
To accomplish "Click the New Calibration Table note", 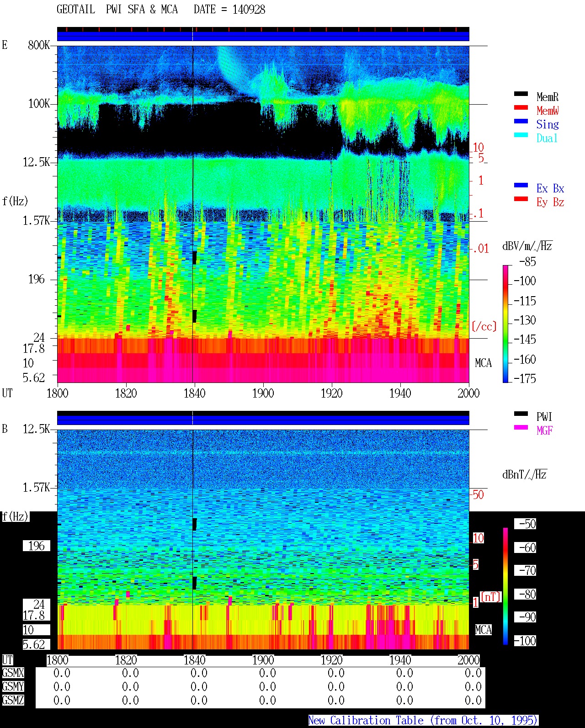I will pos(423,721).
